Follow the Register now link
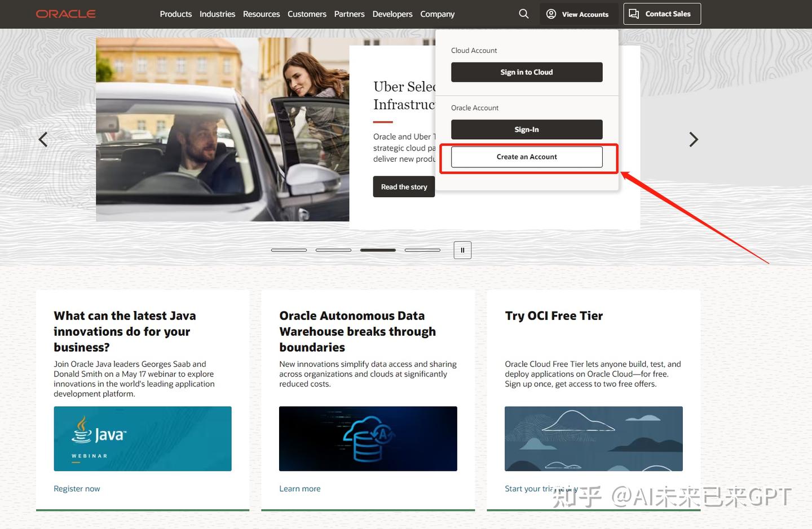The width and height of the screenshot is (812, 529). tap(77, 489)
